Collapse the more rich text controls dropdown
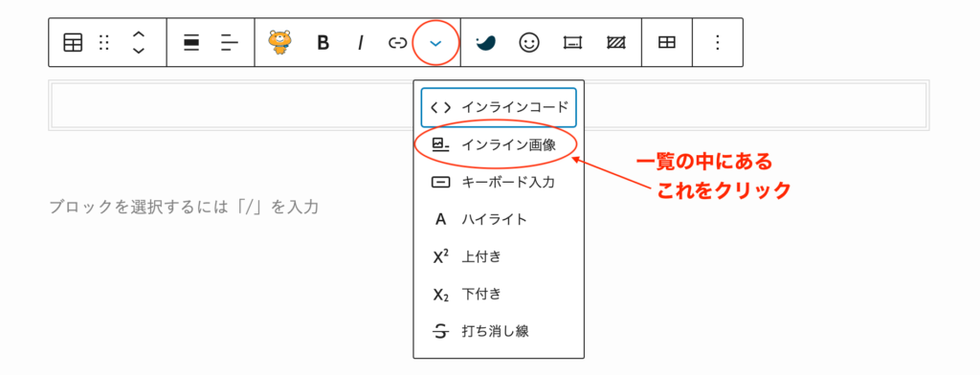This screenshot has width=980, height=375. (436, 42)
